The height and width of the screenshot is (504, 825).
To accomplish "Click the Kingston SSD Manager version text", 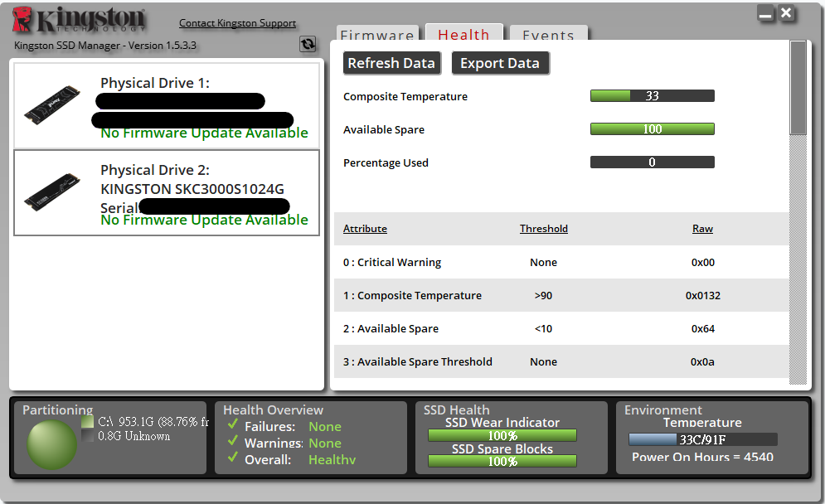I will point(105,46).
